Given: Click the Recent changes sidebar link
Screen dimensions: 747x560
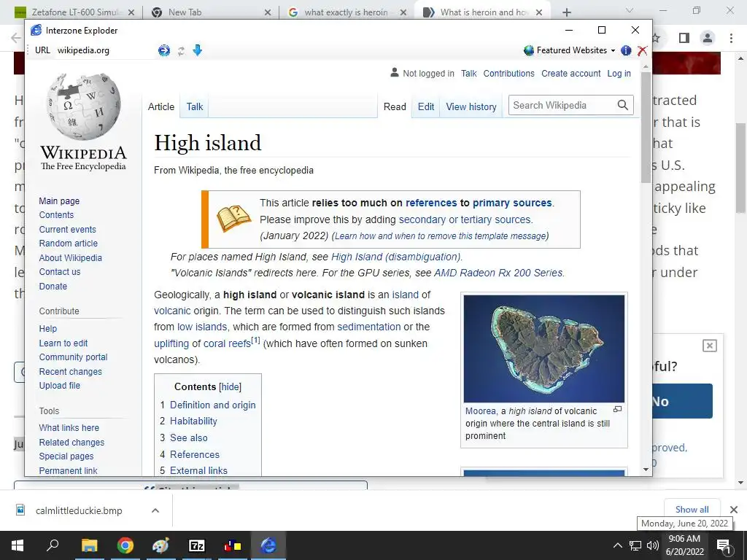Looking at the screenshot, I should coord(71,371).
